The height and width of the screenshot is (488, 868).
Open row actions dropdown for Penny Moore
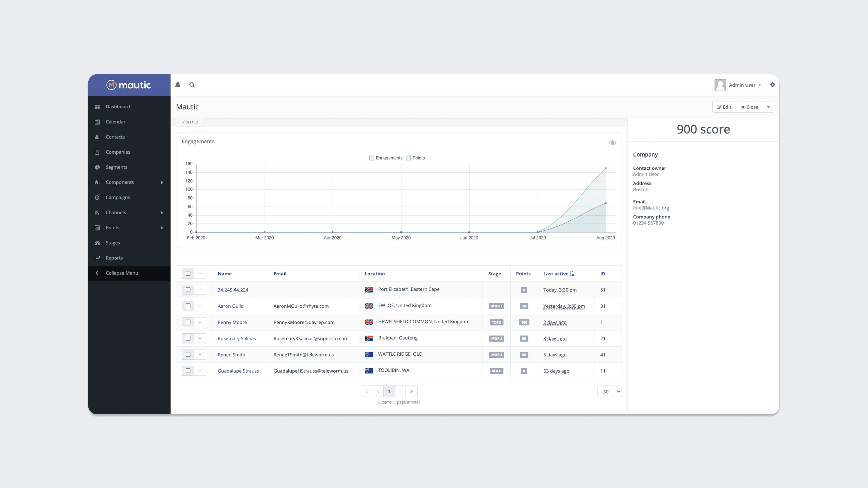[200, 322]
